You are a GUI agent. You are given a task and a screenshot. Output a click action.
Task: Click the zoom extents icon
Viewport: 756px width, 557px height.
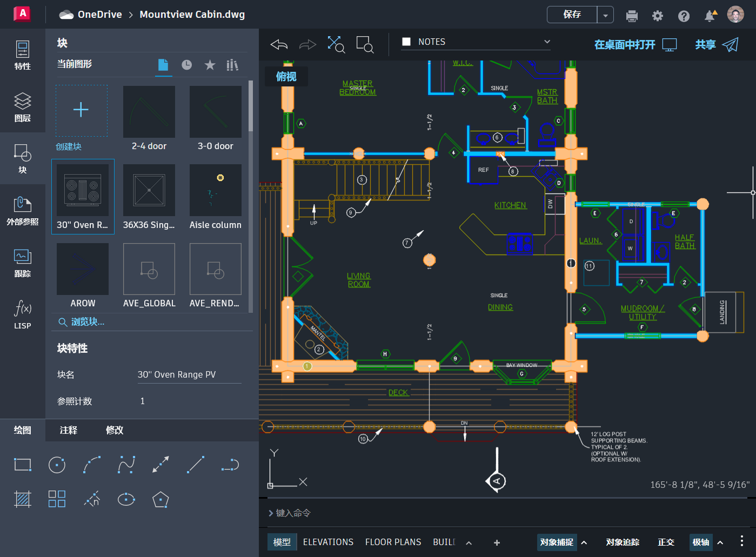click(336, 44)
